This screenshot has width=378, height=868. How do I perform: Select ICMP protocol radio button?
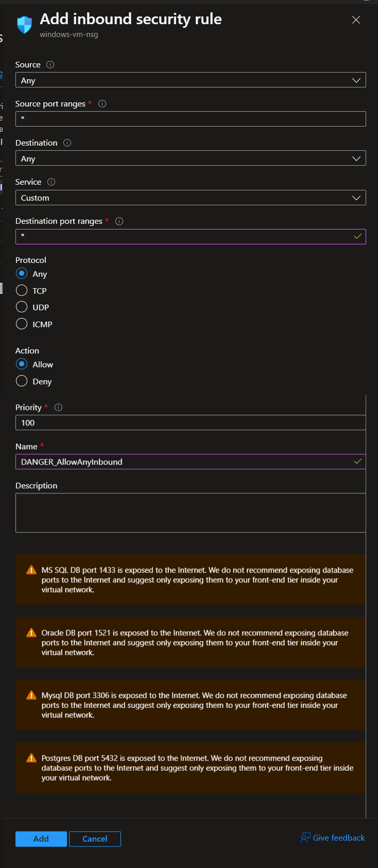[22, 324]
